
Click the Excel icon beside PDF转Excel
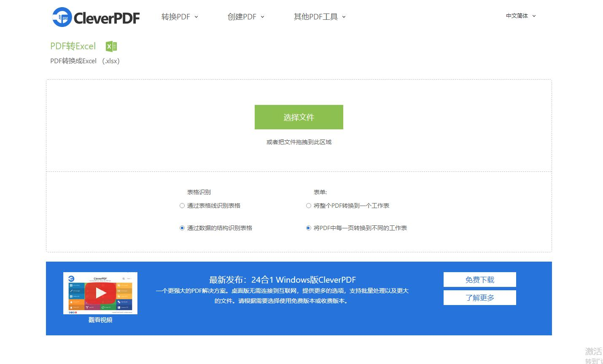tap(111, 46)
